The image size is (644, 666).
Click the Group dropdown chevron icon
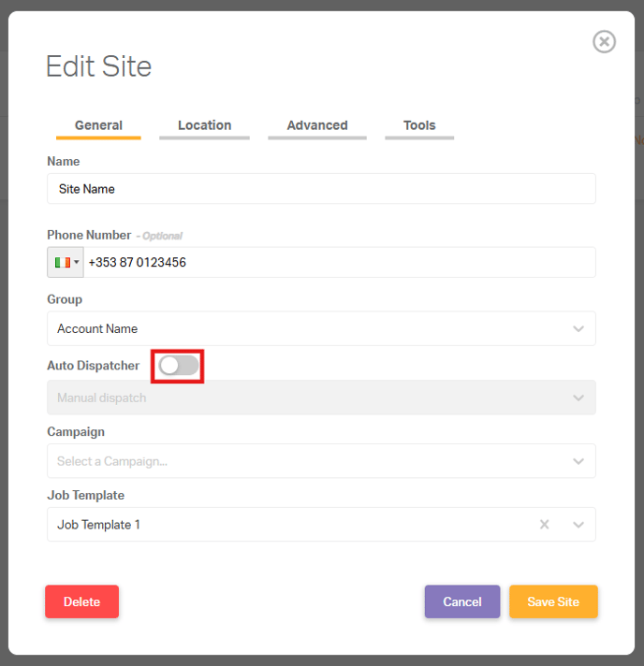pos(578,328)
